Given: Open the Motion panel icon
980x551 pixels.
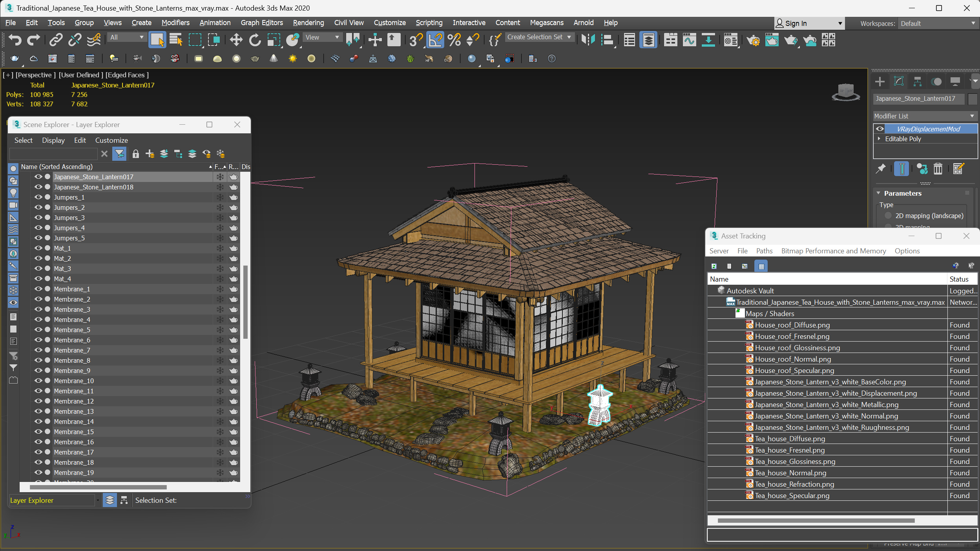Looking at the screenshot, I should point(936,82).
